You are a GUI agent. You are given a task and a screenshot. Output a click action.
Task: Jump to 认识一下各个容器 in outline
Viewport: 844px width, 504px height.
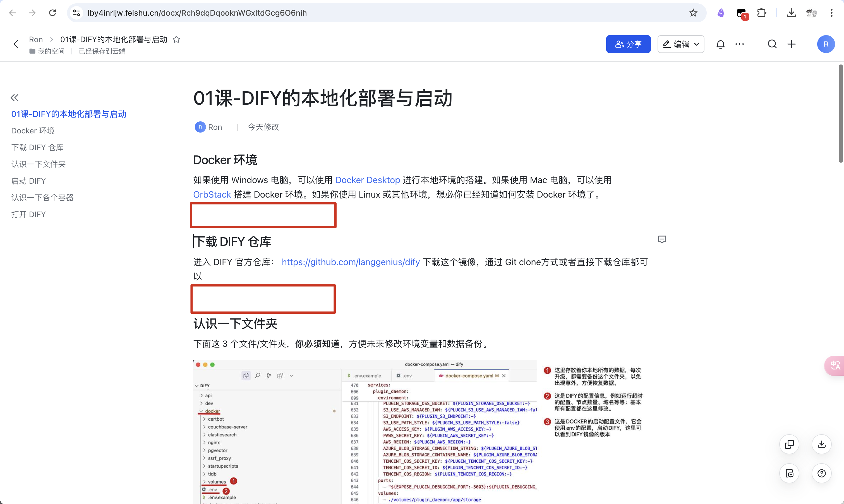point(42,198)
